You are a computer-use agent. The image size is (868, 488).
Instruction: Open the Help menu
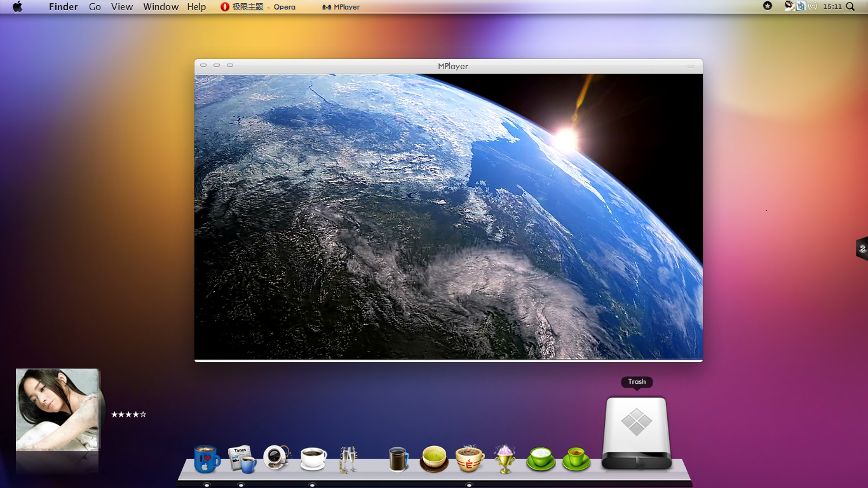tap(196, 7)
